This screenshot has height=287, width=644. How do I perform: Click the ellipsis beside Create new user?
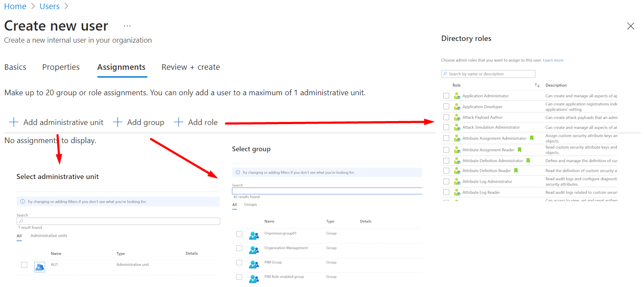point(127,26)
